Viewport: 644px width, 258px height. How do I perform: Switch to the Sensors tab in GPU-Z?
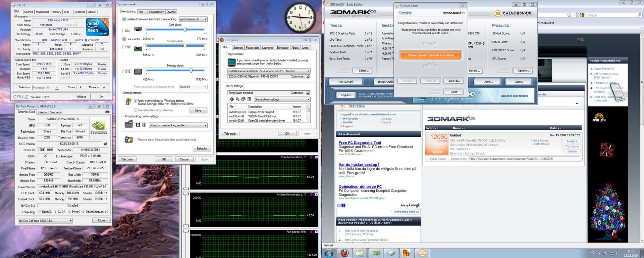(42, 112)
